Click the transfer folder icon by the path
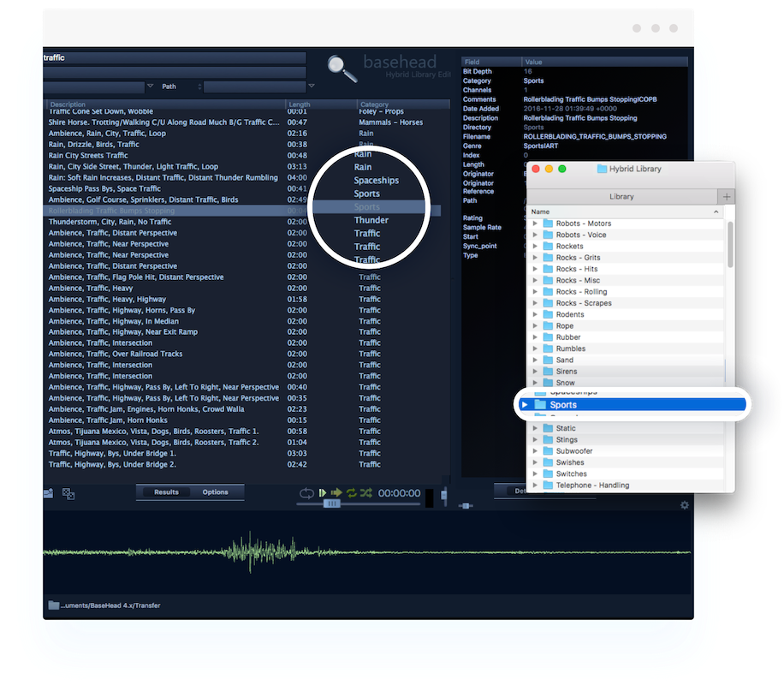Viewport: 784px width, 697px height. [x=54, y=605]
